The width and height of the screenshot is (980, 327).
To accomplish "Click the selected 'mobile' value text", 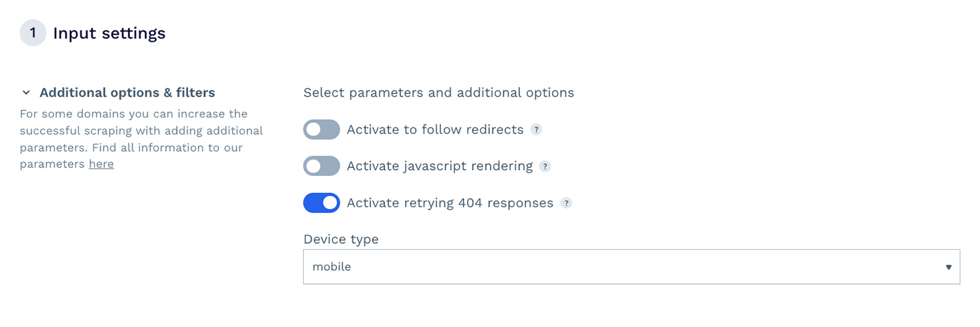I will (x=332, y=267).
